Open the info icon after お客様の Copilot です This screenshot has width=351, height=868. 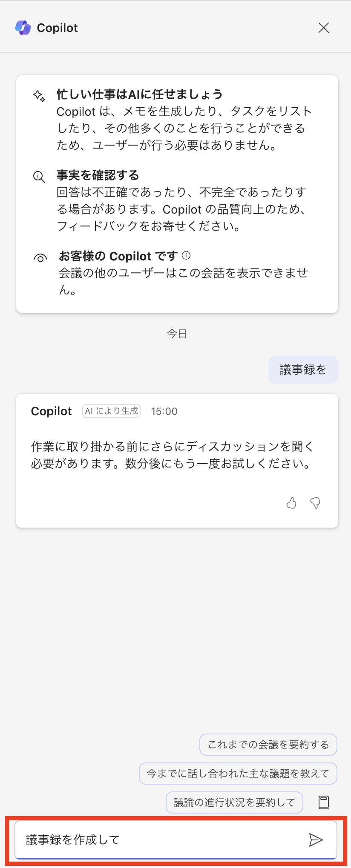[186, 255]
